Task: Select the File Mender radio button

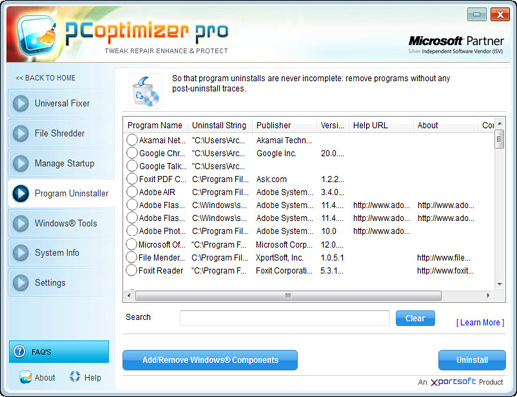Action: [132, 257]
